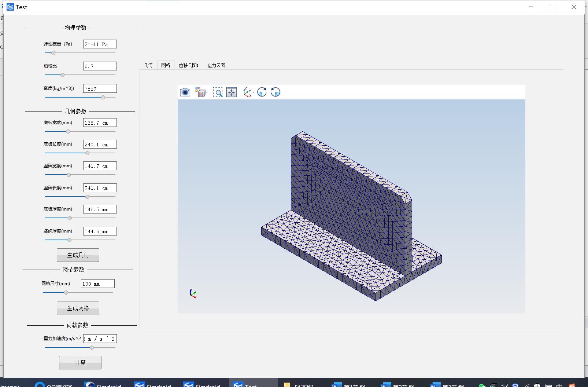The height and width of the screenshot is (387, 588).
Task: Click the 网格参数 section heading
Action: tap(73, 269)
